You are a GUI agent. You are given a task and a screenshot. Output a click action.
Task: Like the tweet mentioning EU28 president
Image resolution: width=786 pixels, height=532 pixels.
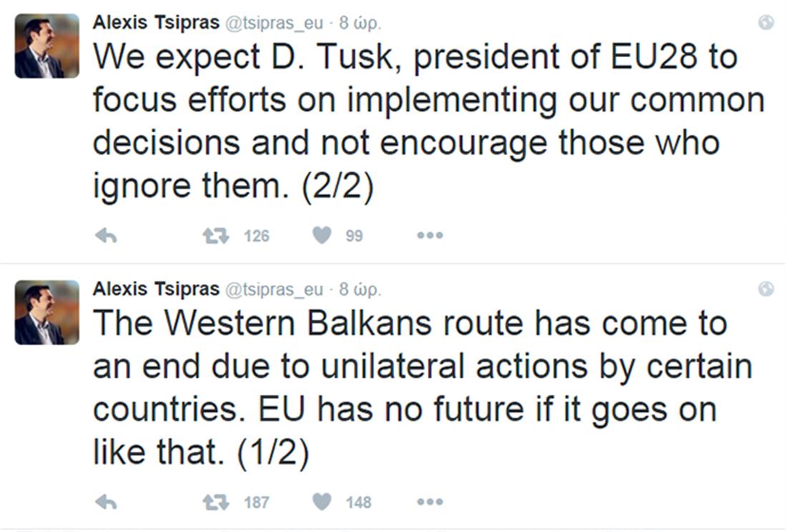323,235
